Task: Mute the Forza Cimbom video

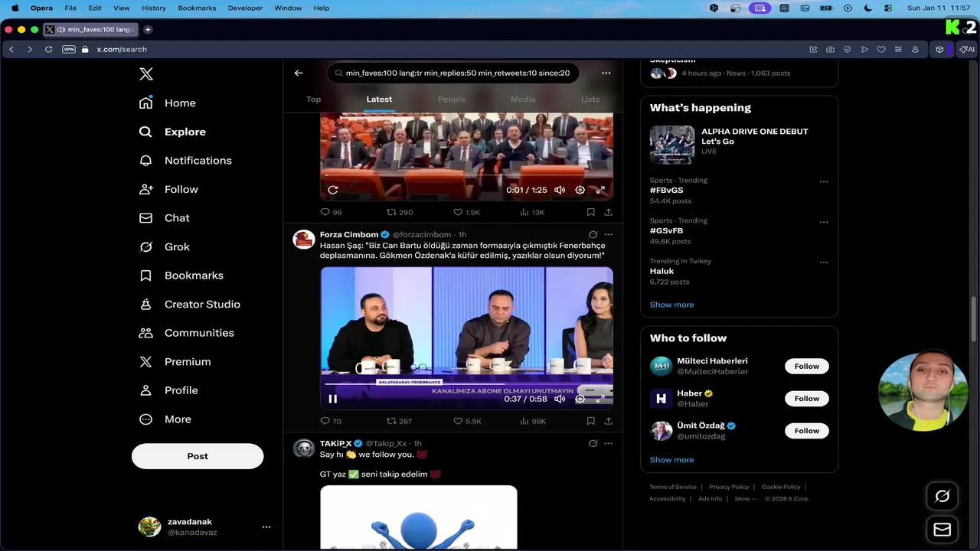Action: tap(560, 399)
